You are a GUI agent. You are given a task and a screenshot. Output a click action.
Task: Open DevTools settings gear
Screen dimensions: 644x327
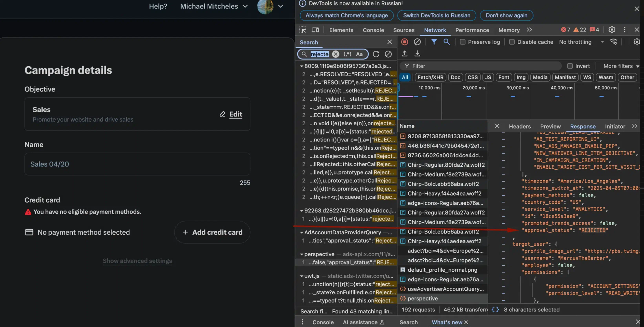tap(612, 30)
